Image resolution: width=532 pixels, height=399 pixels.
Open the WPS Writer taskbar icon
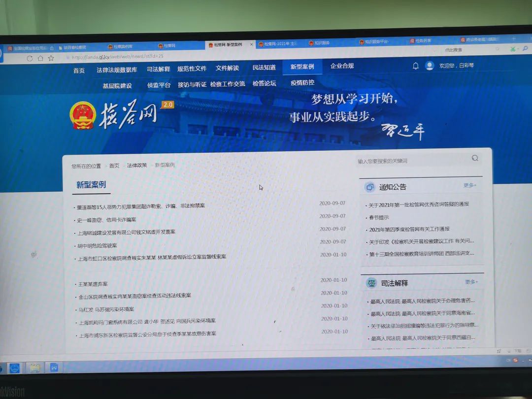54,367
